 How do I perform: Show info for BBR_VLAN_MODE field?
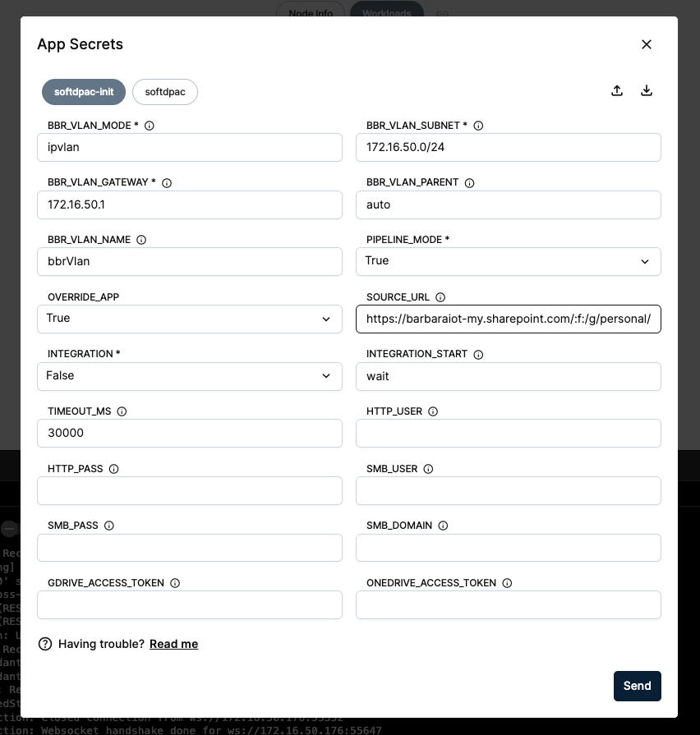click(149, 126)
